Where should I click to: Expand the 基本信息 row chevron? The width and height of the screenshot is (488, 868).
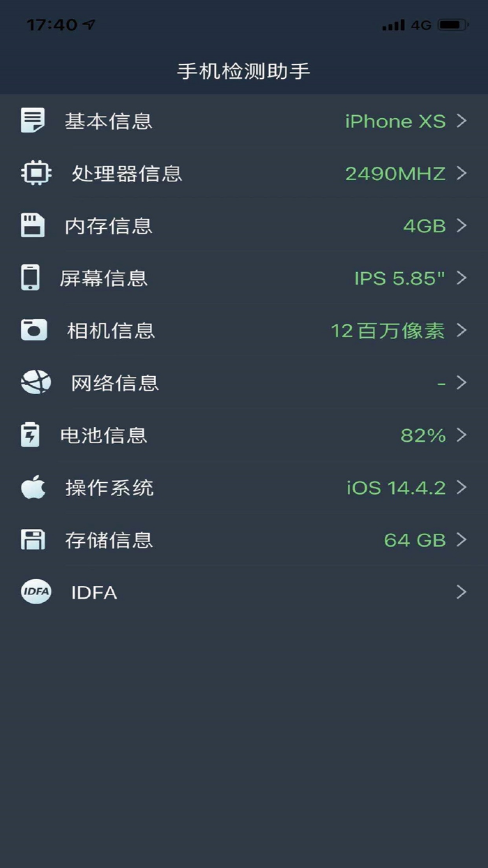(462, 121)
